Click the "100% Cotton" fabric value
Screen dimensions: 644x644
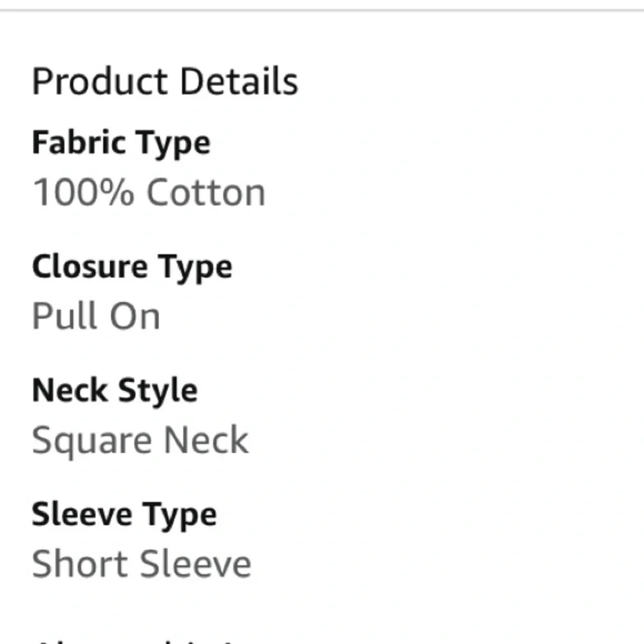click(x=149, y=193)
